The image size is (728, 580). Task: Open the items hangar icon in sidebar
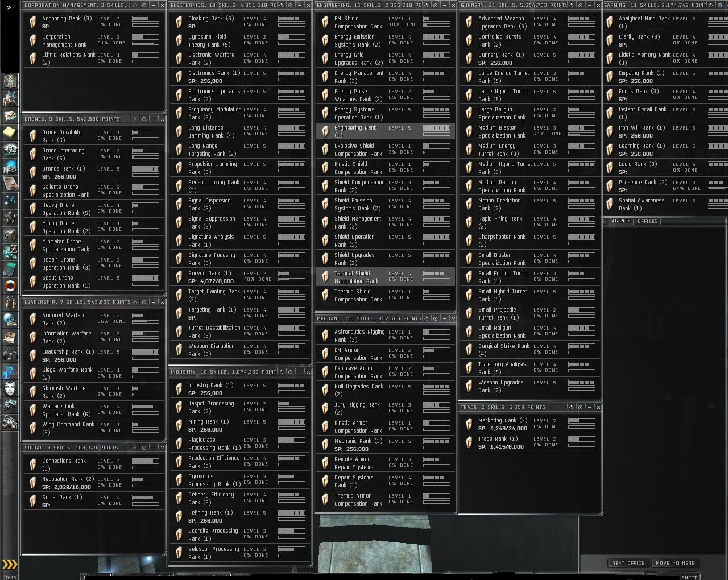coord(10,422)
